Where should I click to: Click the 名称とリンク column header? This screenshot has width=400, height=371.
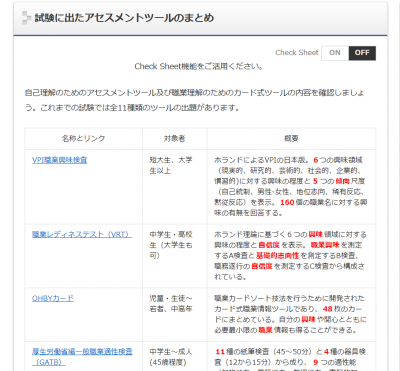click(x=83, y=139)
